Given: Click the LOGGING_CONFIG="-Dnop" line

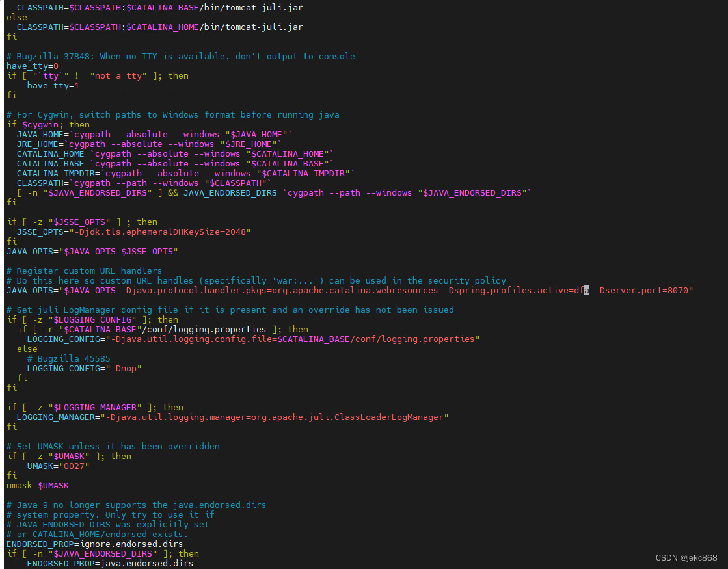Looking at the screenshot, I should pos(84,369).
